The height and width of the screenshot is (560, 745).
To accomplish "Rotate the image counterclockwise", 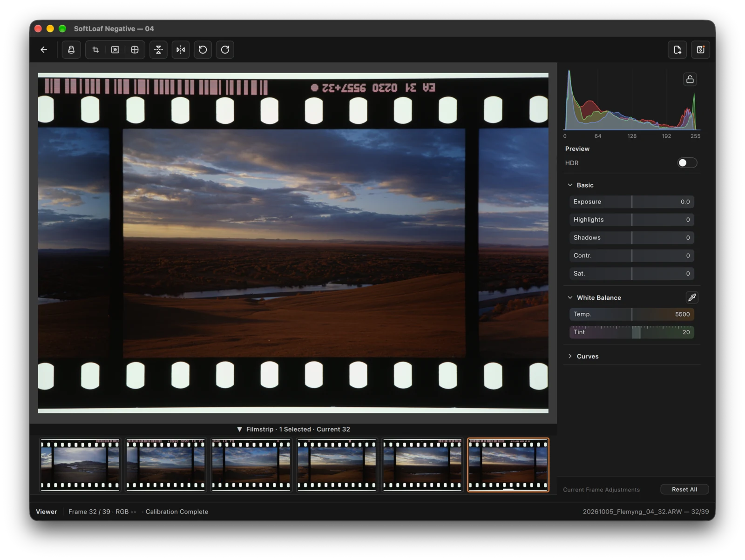I will click(x=203, y=50).
